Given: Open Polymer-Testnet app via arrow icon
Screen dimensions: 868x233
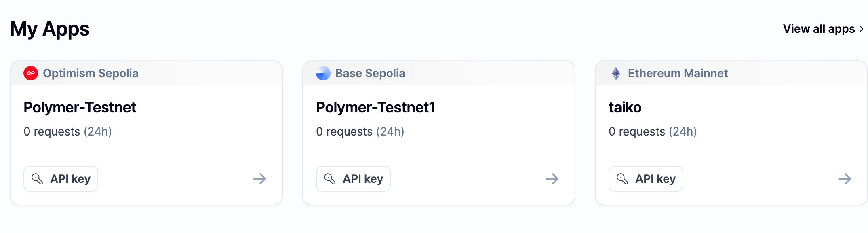Looking at the screenshot, I should coord(259,179).
